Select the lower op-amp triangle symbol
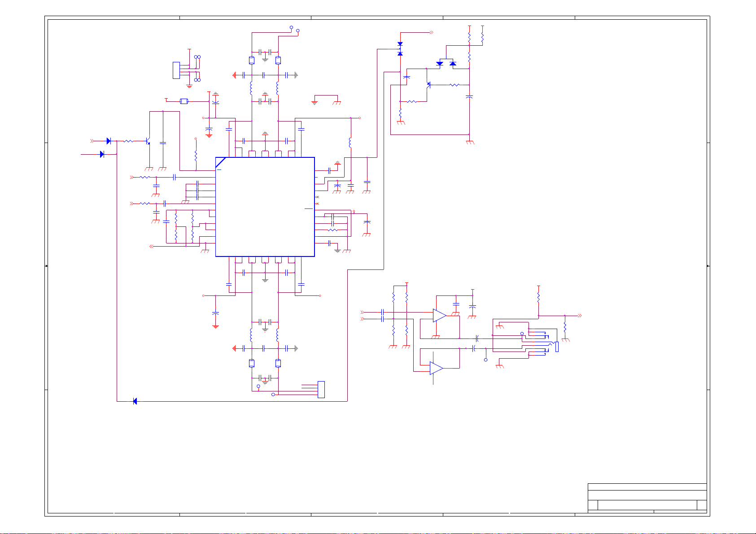The image size is (756, 534). [x=436, y=368]
